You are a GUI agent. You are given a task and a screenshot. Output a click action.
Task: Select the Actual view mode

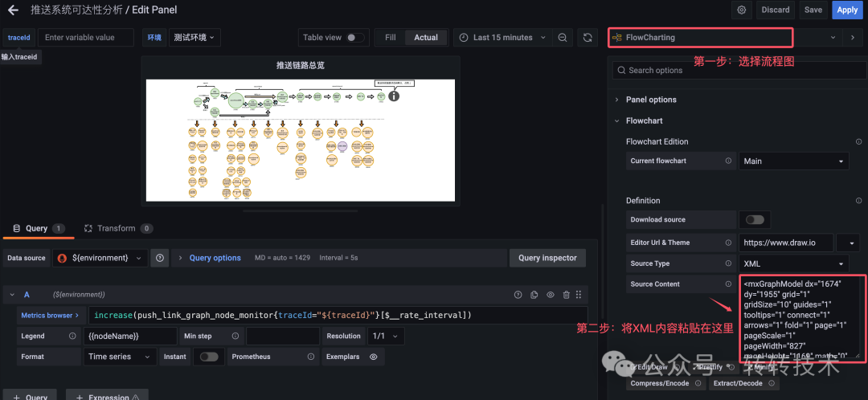(x=426, y=38)
